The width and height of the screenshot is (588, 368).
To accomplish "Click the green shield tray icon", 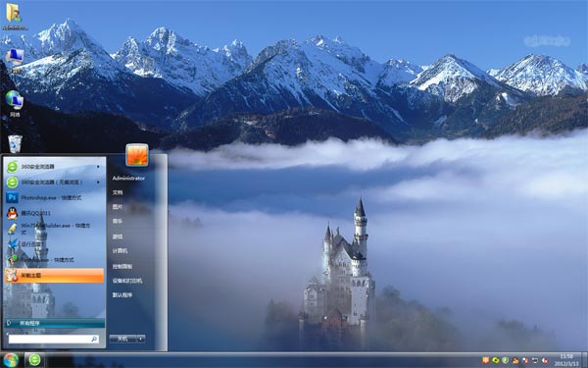I will pyautogui.click(x=506, y=360).
